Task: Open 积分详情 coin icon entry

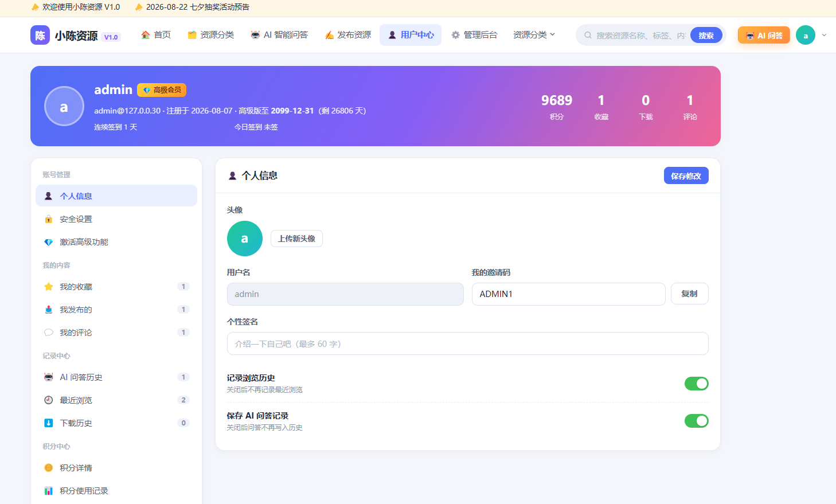Action: pos(116,468)
